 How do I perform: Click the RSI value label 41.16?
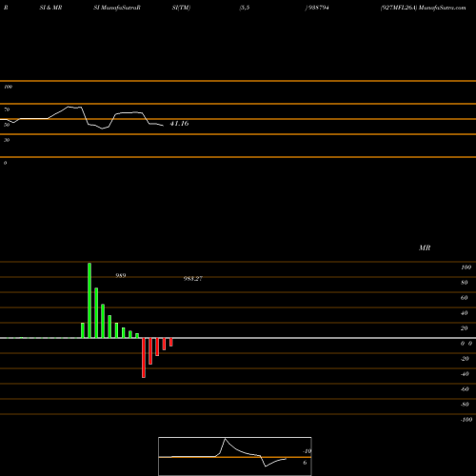click(179, 124)
